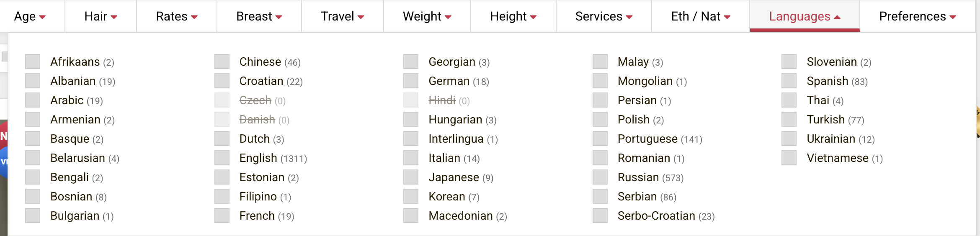Open the Preferences filter menu

917,16
